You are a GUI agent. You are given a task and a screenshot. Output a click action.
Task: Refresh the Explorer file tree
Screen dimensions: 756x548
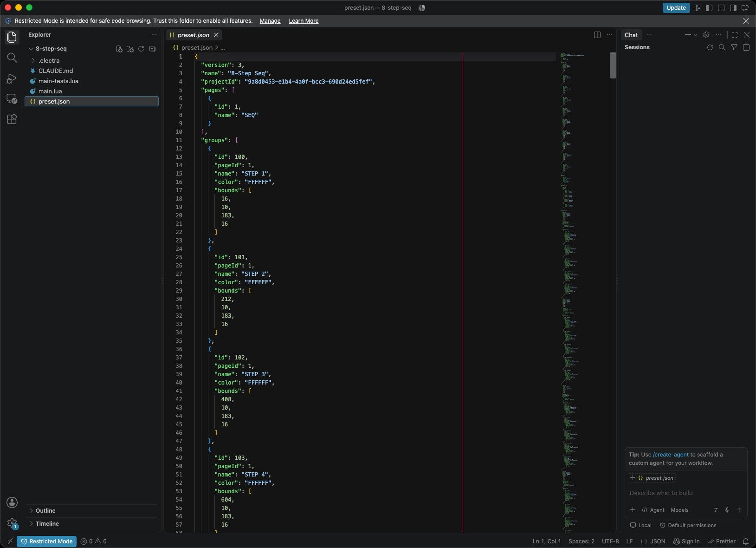(141, 49)
